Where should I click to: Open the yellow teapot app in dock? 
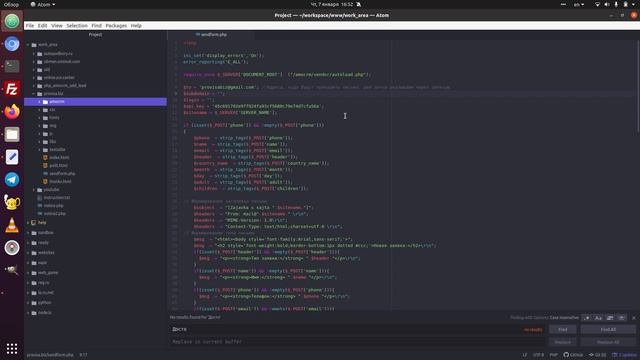pos(12,202)
